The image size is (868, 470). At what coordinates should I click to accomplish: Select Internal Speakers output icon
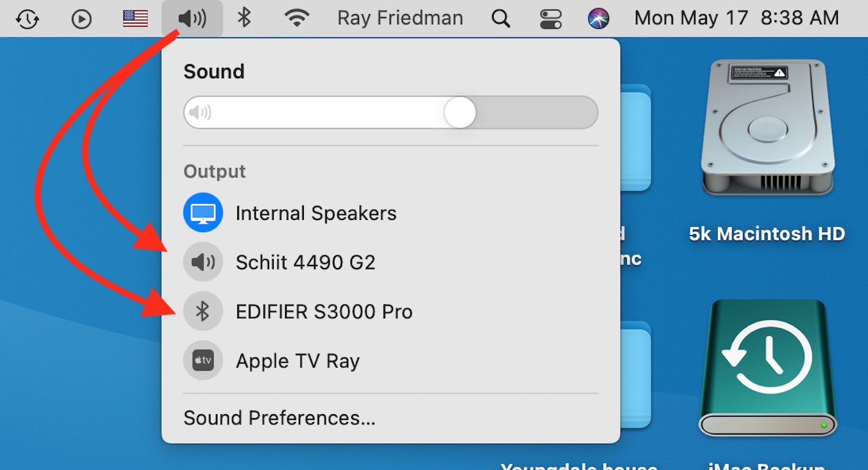click(203, 213)
